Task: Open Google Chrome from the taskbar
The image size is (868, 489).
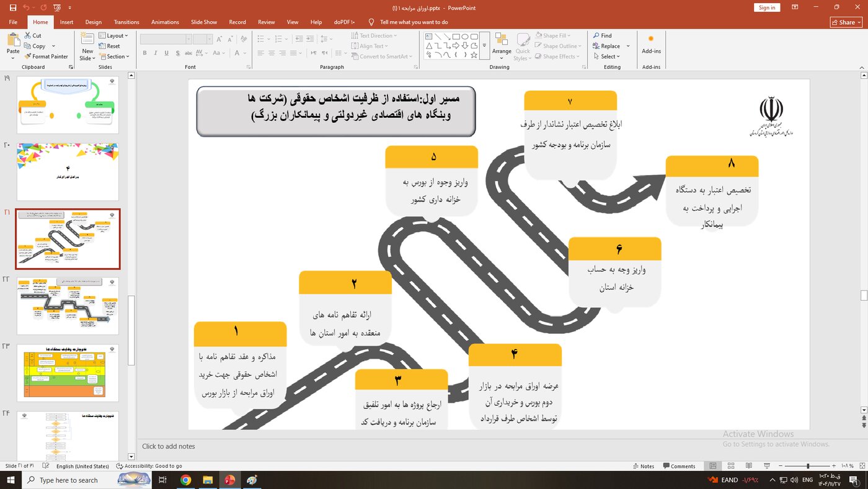Action: point(185,480)
